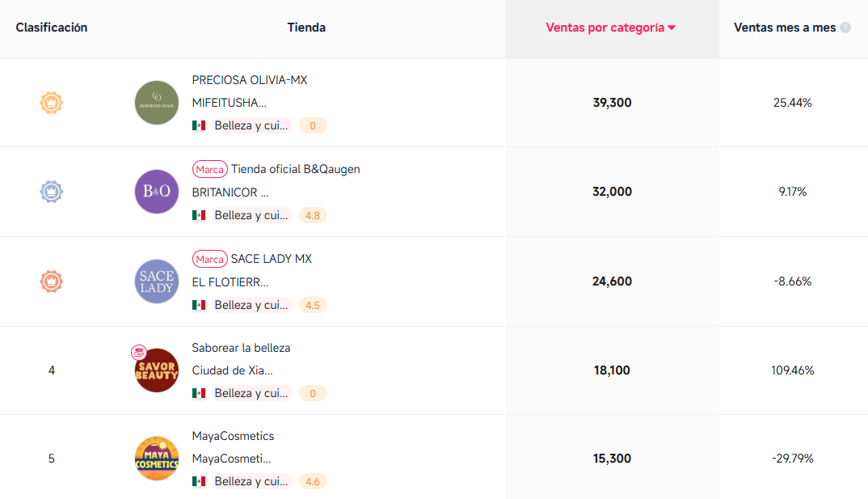
Task: Click the help icon beside Ventas mes a mes
Action: (x=845, y=27)
